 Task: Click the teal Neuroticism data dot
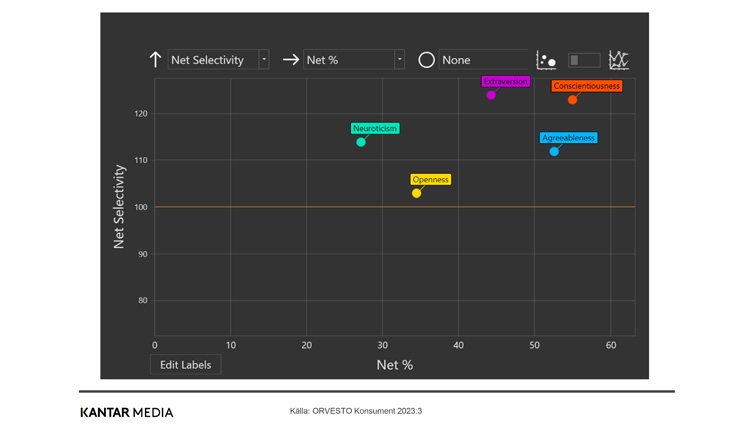361,142
